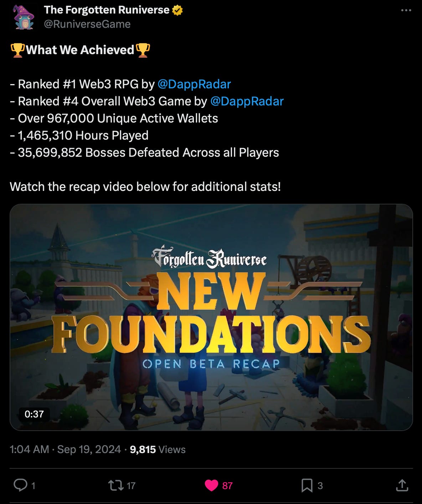The height and width of the screenshot is (504, 422).
Task: Click the wizard frog profile avatar
Action: tap(24, 17)
